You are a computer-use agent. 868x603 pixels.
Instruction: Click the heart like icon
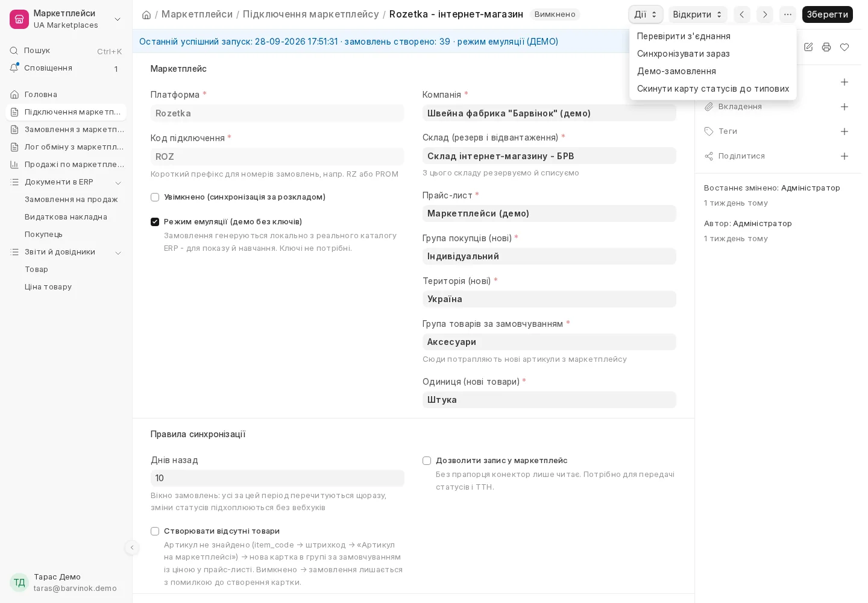tap(844, 47)
